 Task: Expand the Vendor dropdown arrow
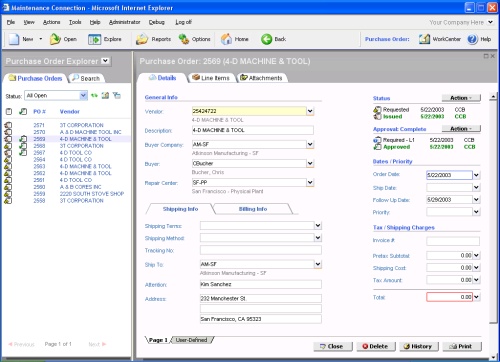coord(310,111)
